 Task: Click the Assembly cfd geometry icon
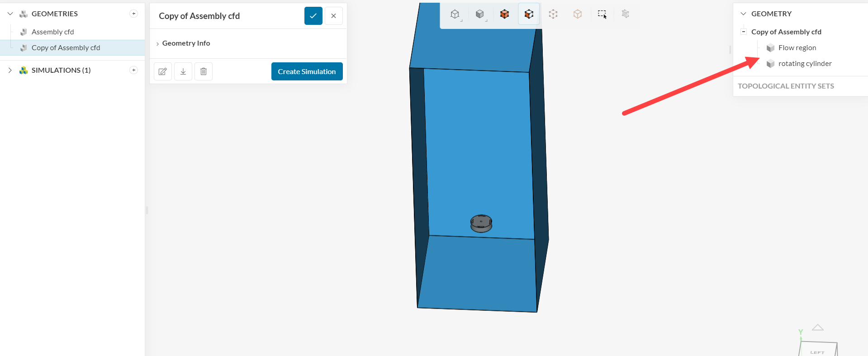[24, 32]
